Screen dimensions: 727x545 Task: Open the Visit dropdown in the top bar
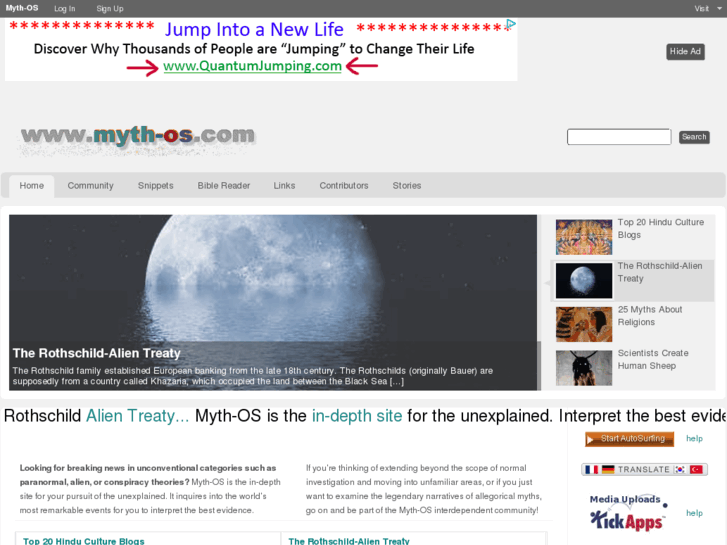(708, 8)
